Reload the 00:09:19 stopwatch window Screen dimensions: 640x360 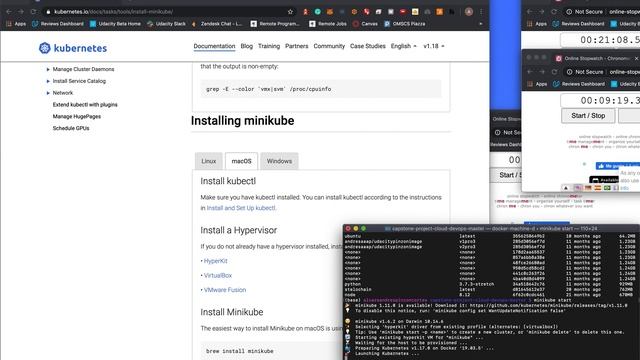click(554, 72)
